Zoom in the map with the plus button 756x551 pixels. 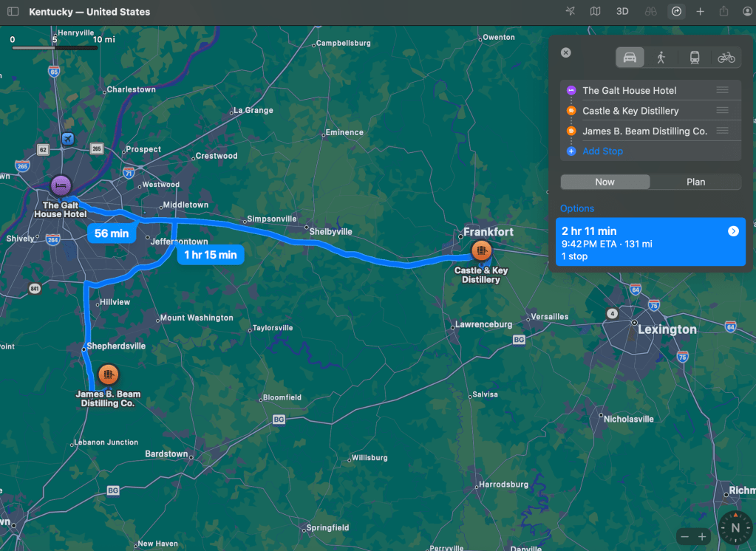(702, 537)
